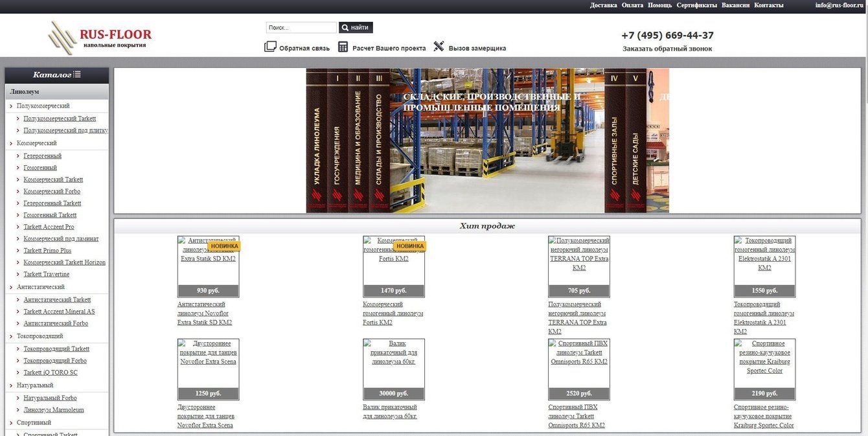Screen dimensions: 868x436
Task: Select banner tab Госучреждения
Action: [x=337, y=141]
